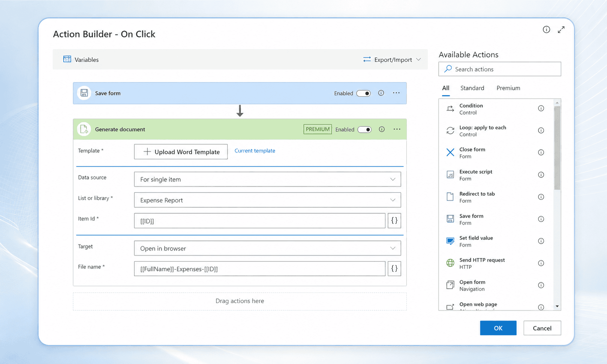
Task: Switch to the All tab
Action: (446, 88)
